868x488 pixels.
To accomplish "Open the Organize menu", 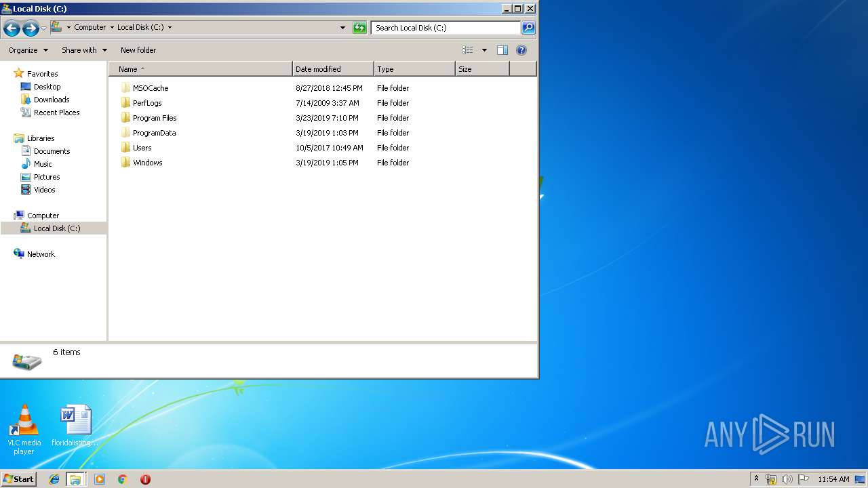I will point(28,50).
